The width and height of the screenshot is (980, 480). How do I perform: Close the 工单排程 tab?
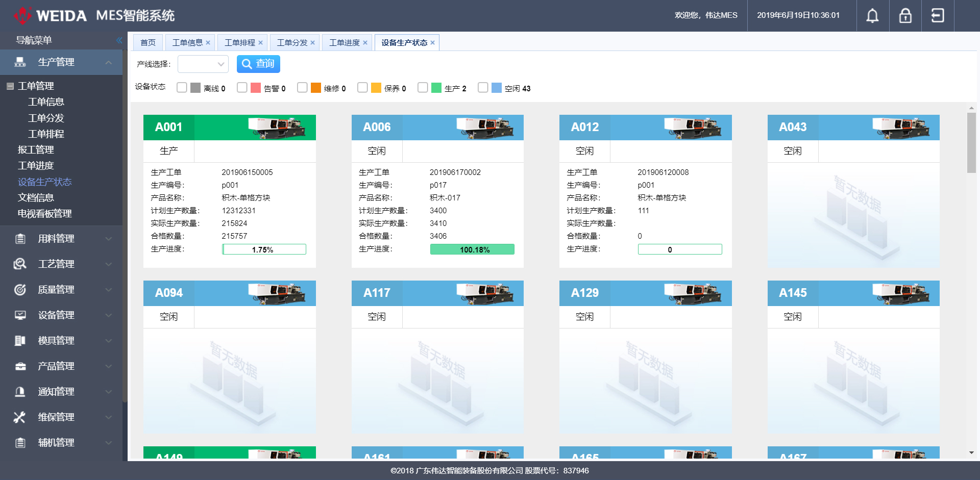[260, 43]
